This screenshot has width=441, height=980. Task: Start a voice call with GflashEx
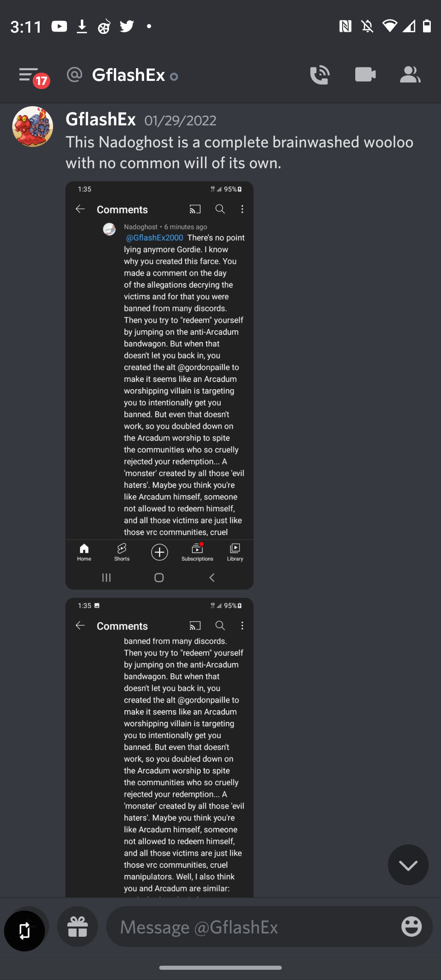point(320,75)
